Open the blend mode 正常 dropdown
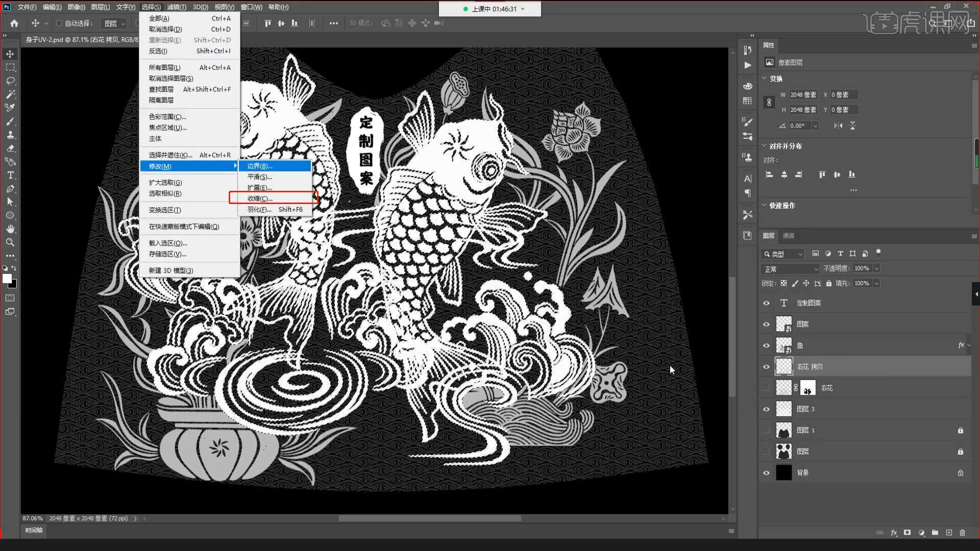 pos(790,269)
